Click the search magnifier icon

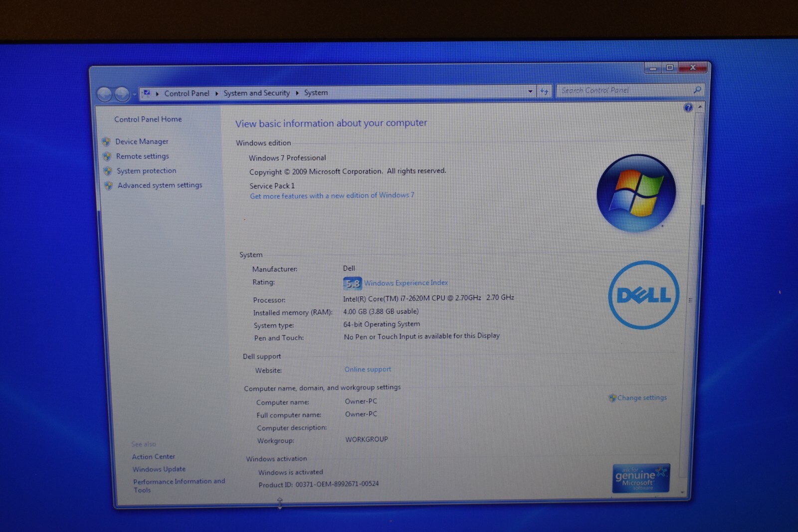click(x=697, y=90)
